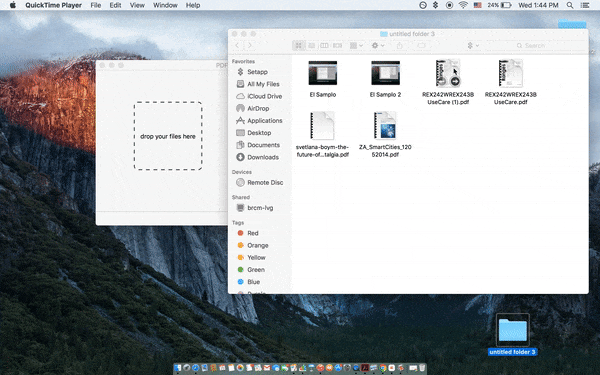Select untitled folder 3 on the desktop

[x=512, y=335]
